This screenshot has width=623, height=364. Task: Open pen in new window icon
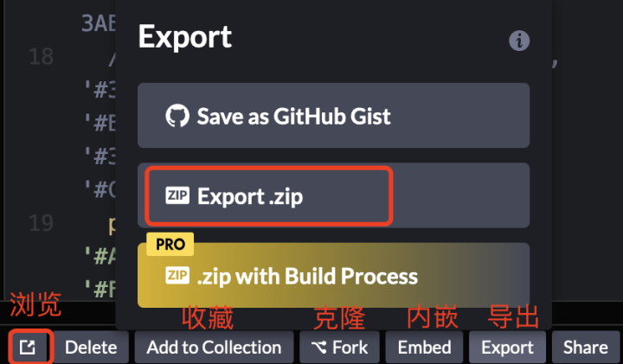(28, 348)
